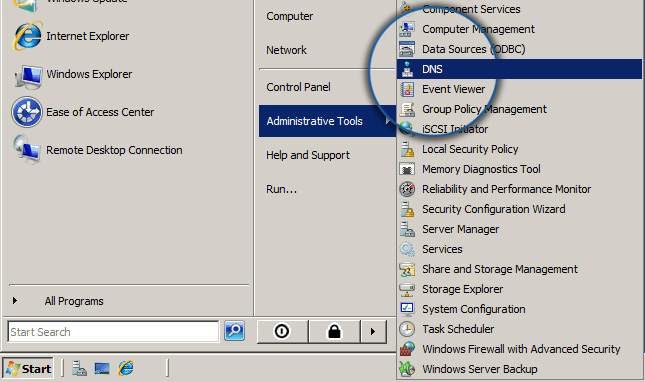Click the show desktop quick launch icon

(102, 368)
